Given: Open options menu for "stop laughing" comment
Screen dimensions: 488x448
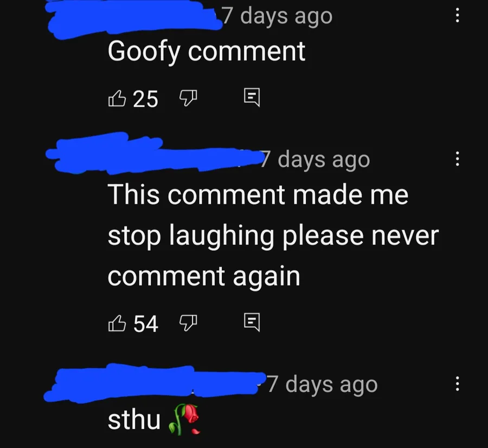Looking at the screenshot, I should tap(457, 159).
